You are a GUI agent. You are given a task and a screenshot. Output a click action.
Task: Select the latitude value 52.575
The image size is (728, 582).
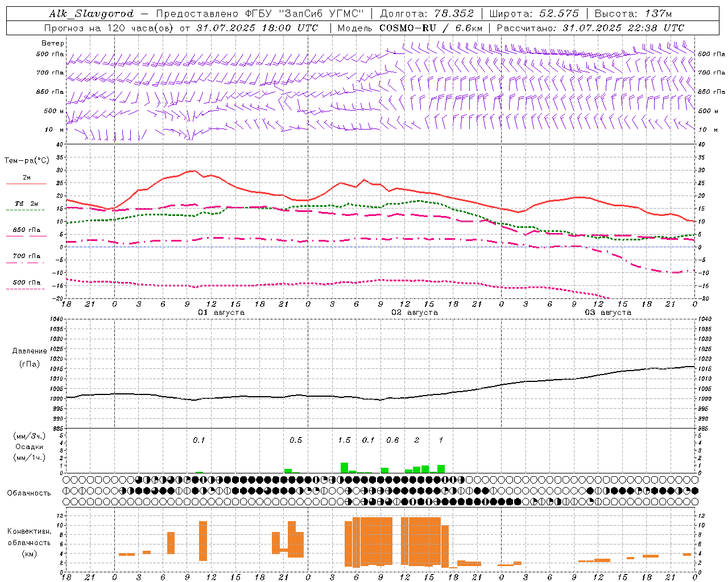[560, 14]
